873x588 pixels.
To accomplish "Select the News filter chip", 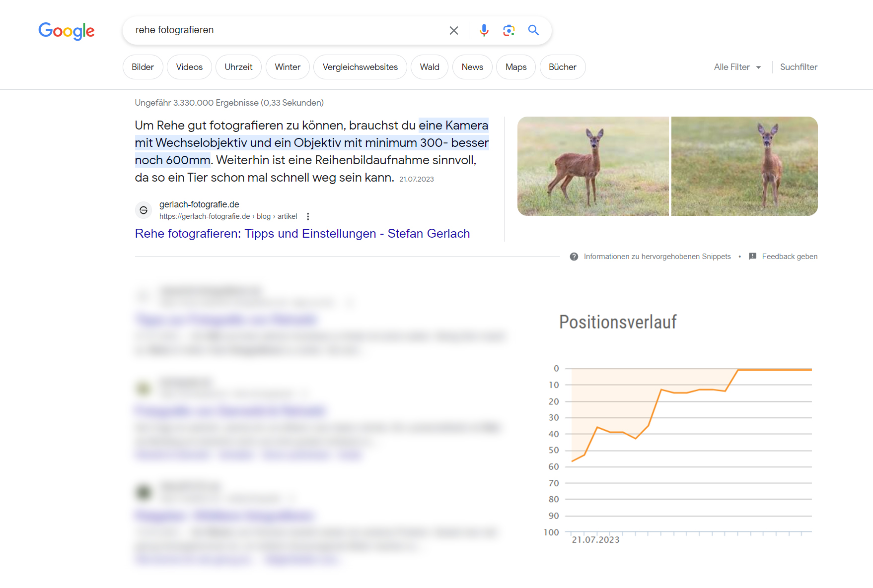I will point(472,67).
